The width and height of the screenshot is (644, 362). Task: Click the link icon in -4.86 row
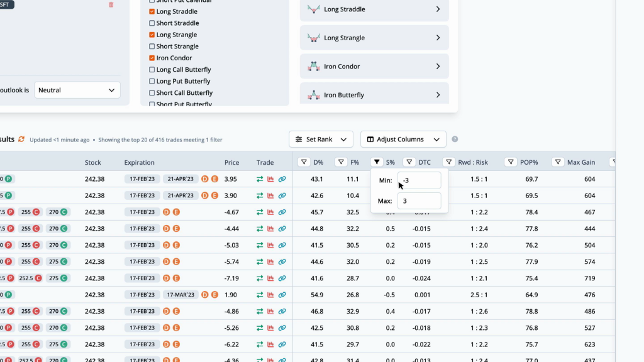click(282, 311)
